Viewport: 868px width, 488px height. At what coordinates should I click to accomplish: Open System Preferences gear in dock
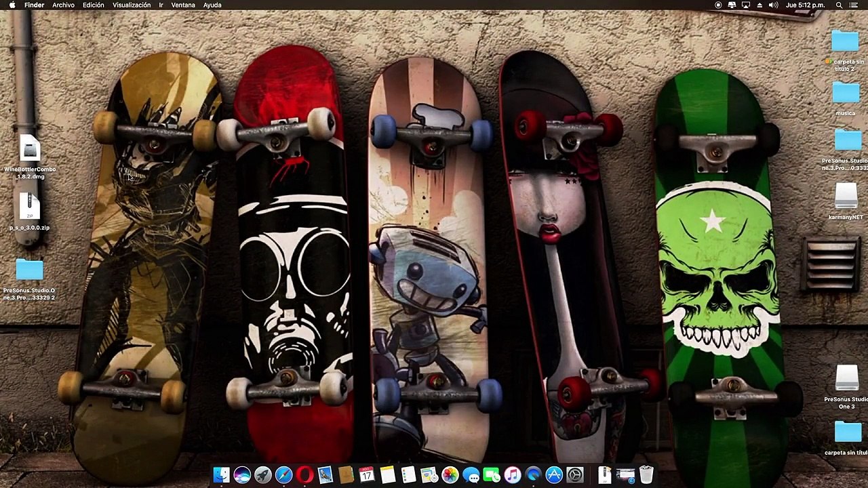tap(575, 475)
